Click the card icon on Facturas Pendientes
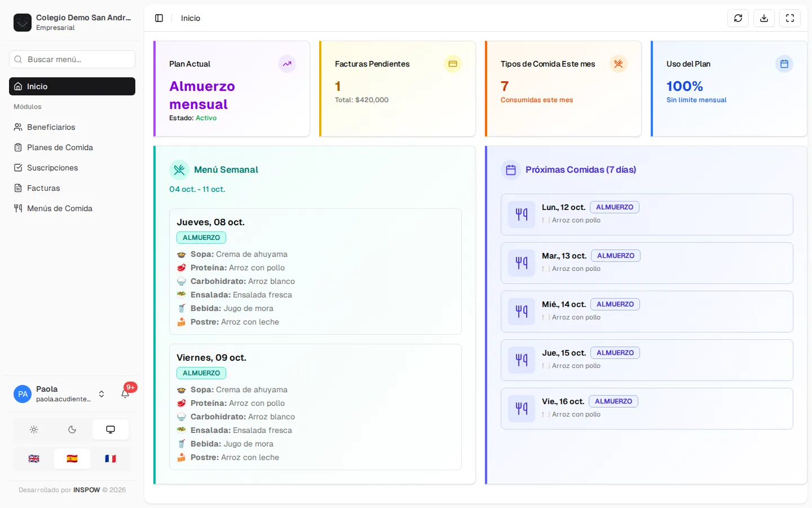 (x=453, y=64)
